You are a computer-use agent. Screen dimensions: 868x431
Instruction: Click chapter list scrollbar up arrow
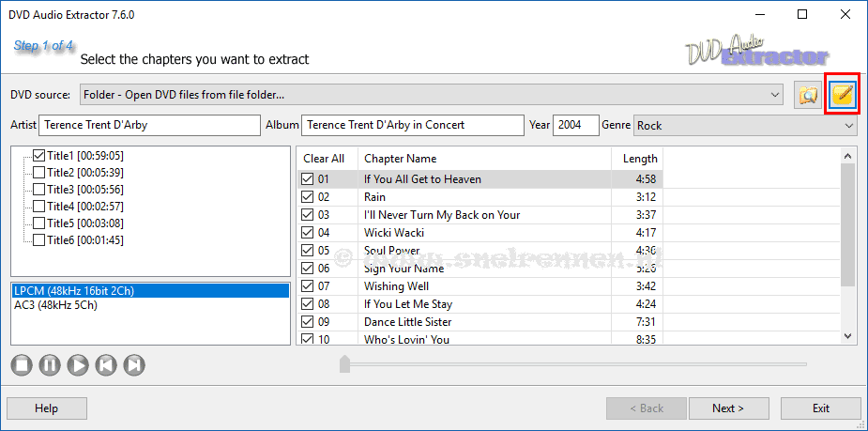[x=847, y=157]
